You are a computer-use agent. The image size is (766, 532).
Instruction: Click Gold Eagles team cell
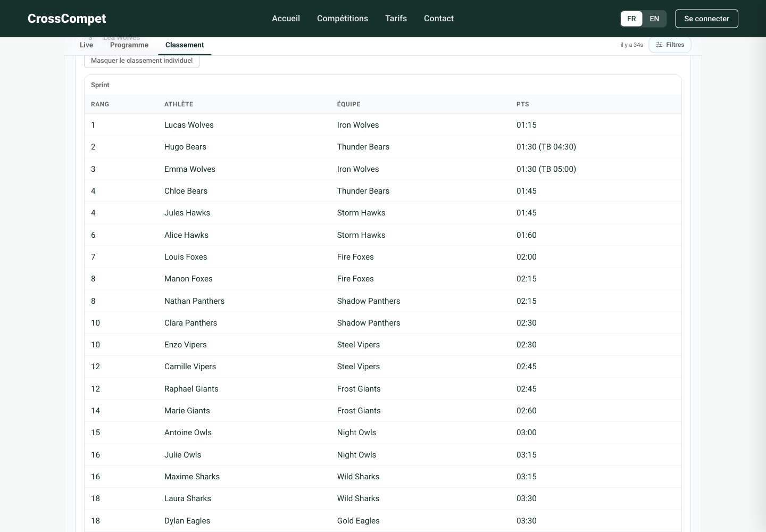pos(358,521)
